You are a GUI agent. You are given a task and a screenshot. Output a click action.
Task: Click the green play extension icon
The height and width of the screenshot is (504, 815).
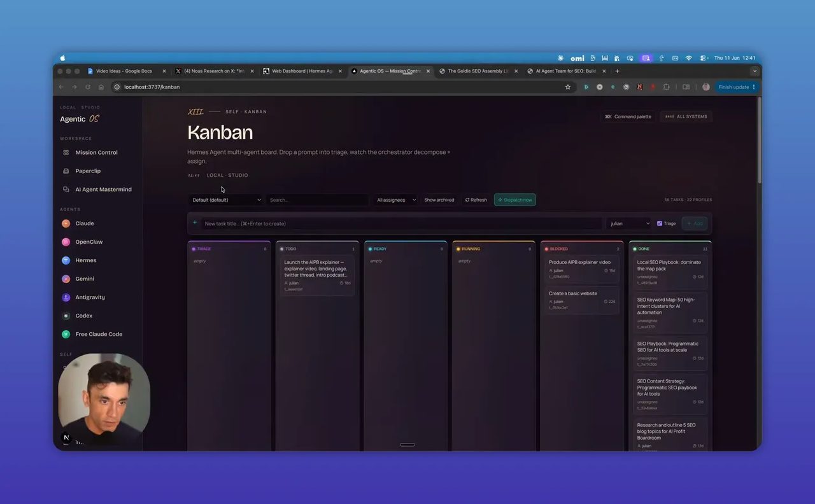(586, 87)
